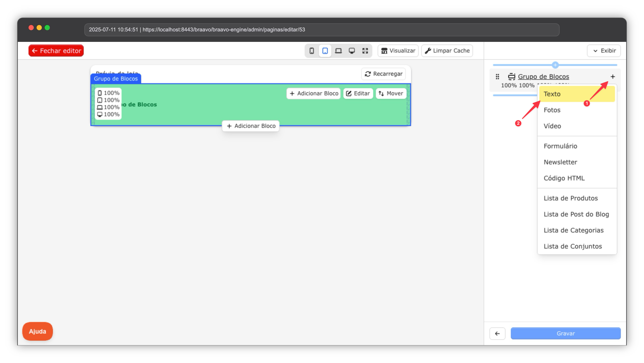Click the red Fechar editor button
This screenshot has width=644, height=363.
(x=56, y=51)
